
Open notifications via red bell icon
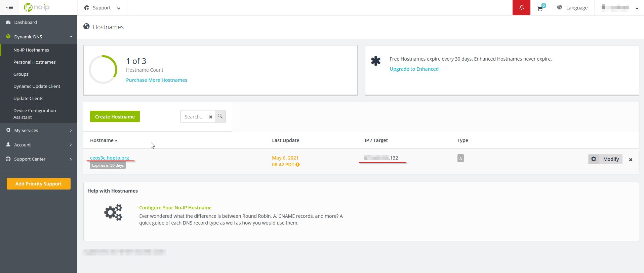click(521, 8)
